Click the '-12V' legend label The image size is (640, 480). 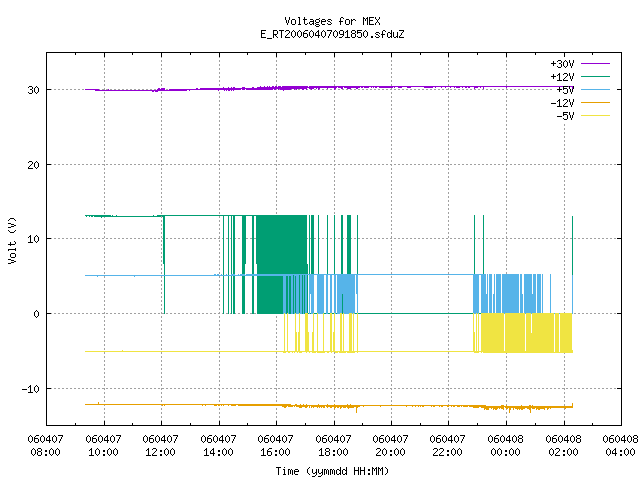pos(562,103)
